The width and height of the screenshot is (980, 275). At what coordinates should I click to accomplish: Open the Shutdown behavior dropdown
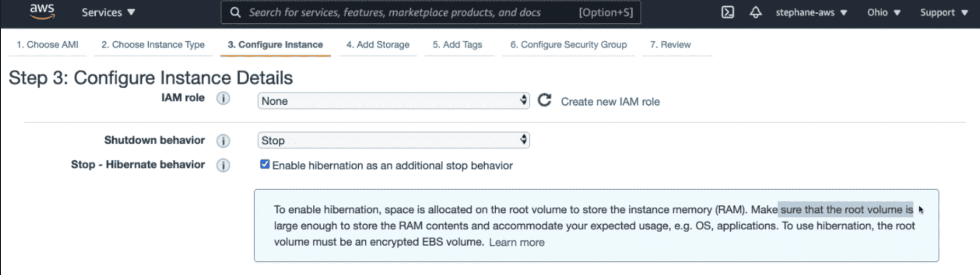[393, 140]
